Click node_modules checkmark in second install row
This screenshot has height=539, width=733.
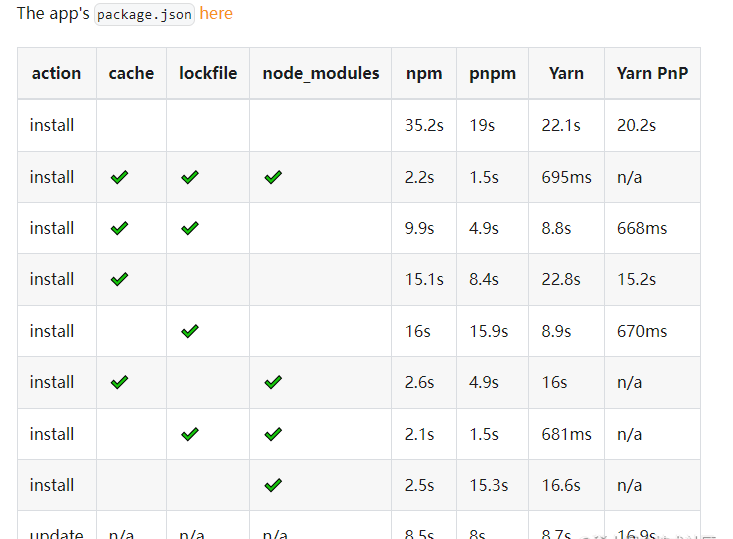coord(273,177)
